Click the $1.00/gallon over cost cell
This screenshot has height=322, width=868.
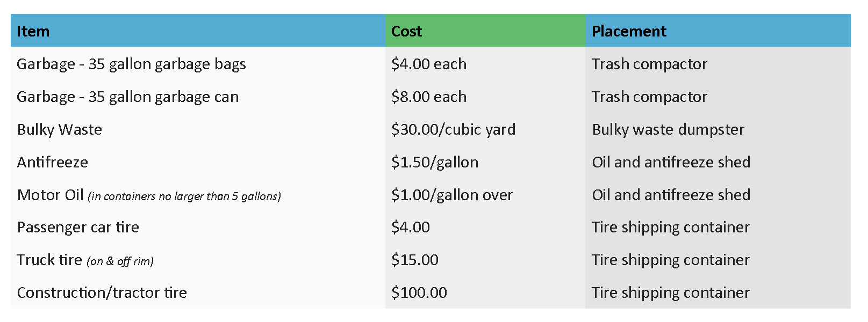(452, 195)
